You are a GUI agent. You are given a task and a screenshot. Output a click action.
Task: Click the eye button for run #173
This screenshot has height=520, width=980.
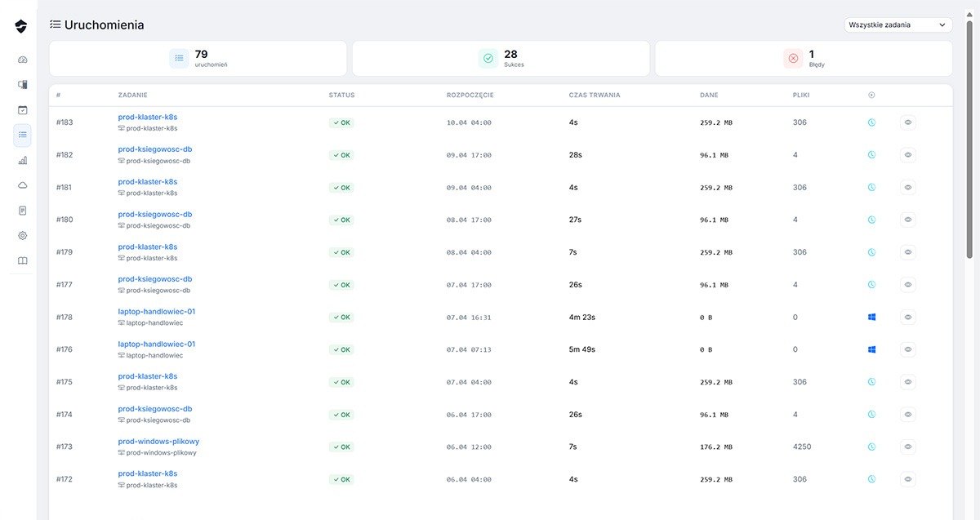pyautogui.click(x=907, y=447)
